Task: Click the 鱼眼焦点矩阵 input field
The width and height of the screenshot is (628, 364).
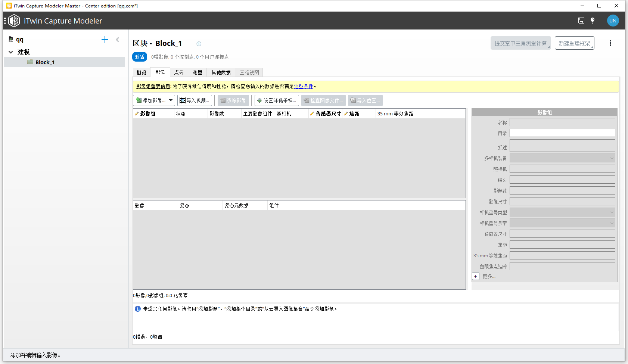Action: click(562, 266)
